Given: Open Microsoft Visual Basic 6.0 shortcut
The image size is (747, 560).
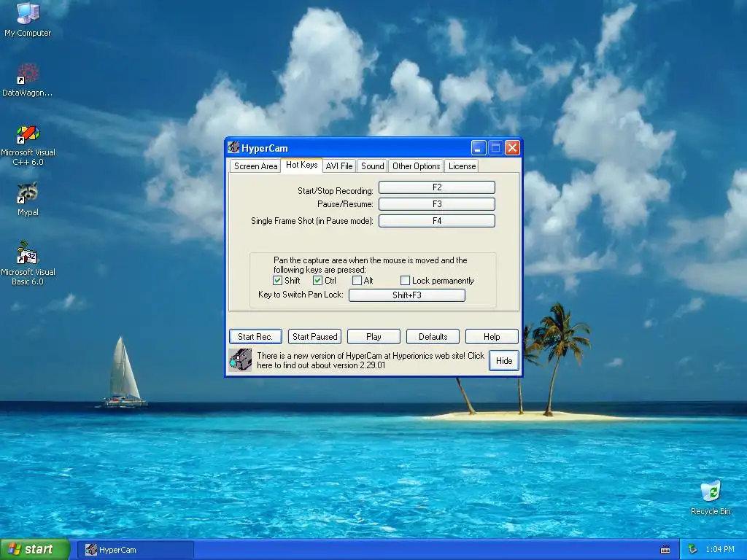Looking at the screenshot, I should [x=28, y=263].
